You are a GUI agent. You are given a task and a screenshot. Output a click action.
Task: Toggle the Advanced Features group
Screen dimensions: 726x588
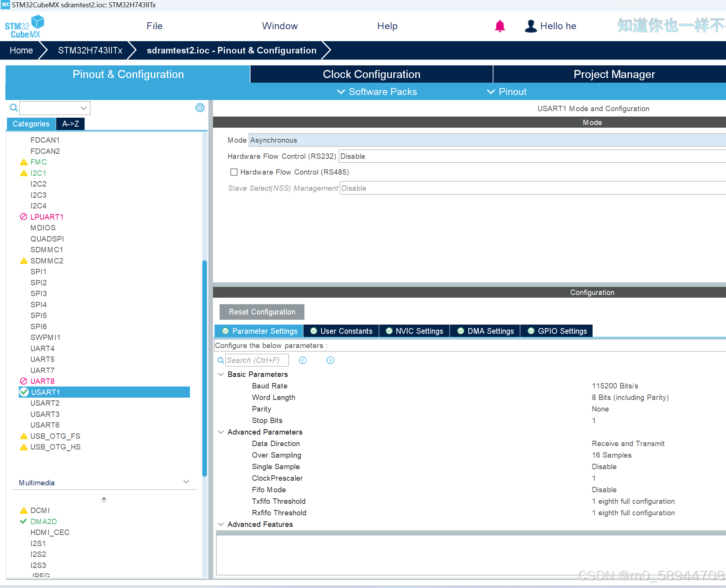221,525
